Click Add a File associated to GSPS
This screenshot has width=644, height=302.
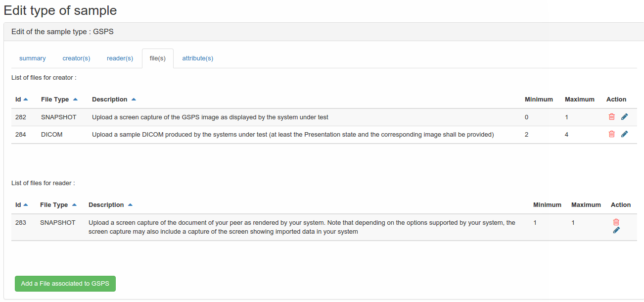tap(65, 284)
